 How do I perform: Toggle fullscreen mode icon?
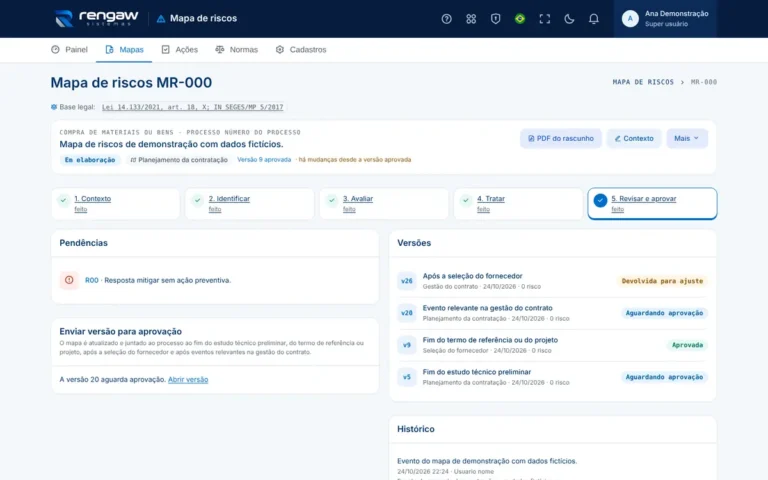tap(544, 19)
